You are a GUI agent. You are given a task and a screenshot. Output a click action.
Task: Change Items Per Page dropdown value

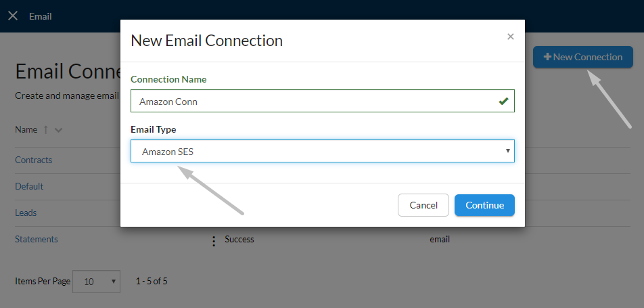point(97,282)
